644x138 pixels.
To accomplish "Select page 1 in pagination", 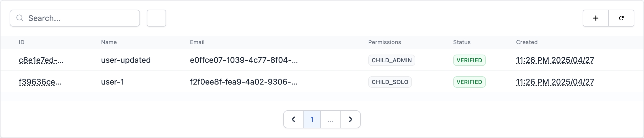I will pos(312,119).
